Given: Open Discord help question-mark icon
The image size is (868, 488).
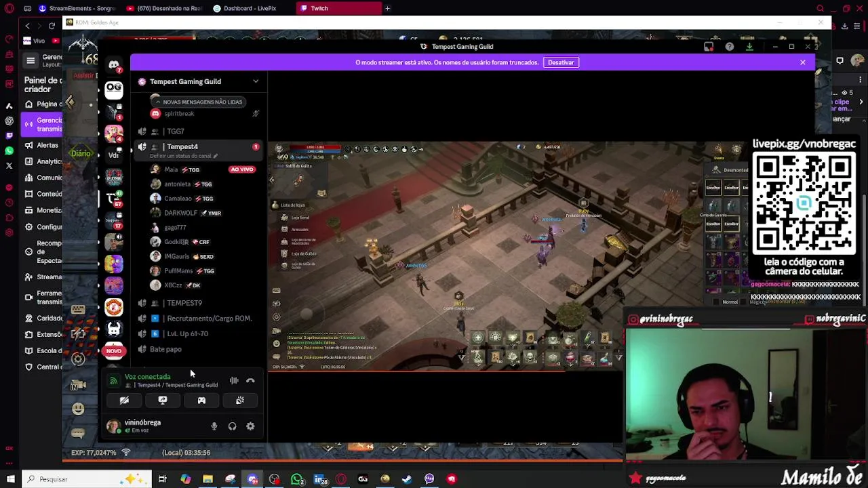Looking at the screenshot, I should point(730,47).
